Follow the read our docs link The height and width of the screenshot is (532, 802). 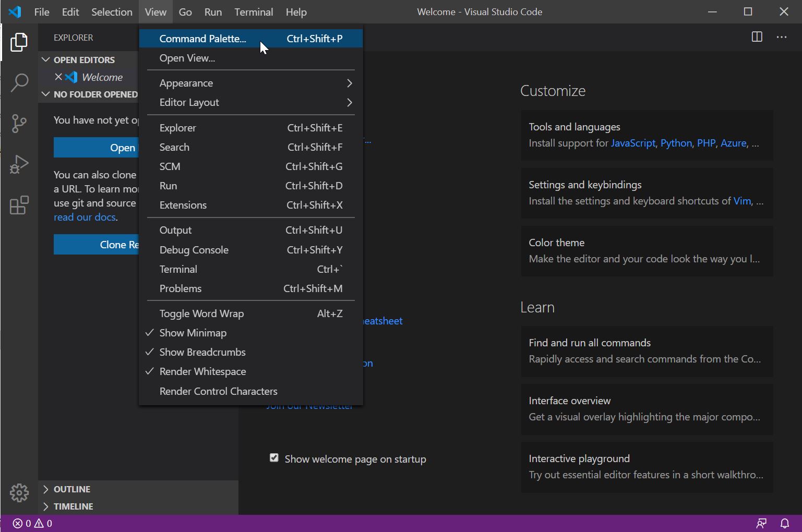click(85, 217)
